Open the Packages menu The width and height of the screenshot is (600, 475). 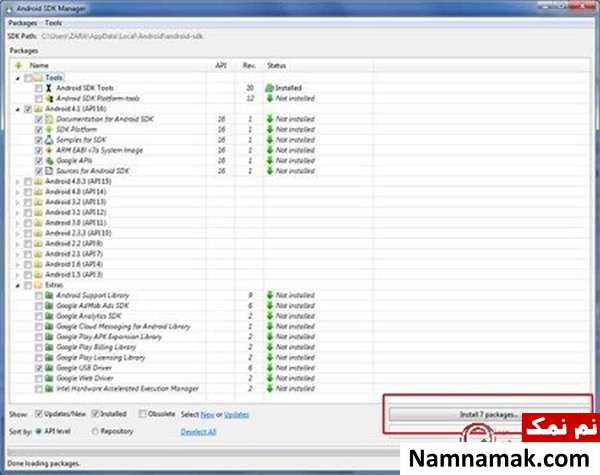(23, 23)
